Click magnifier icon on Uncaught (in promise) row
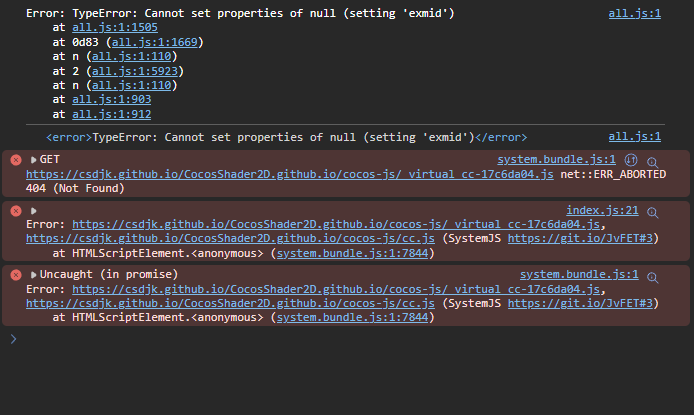 pos(652,275)
